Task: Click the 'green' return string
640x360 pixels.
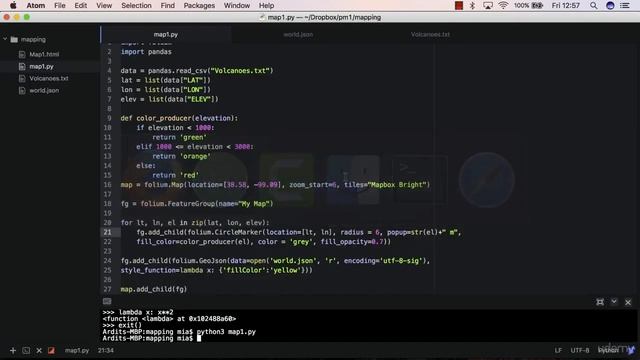Action: pyautogui.click(x=193, y=138)
